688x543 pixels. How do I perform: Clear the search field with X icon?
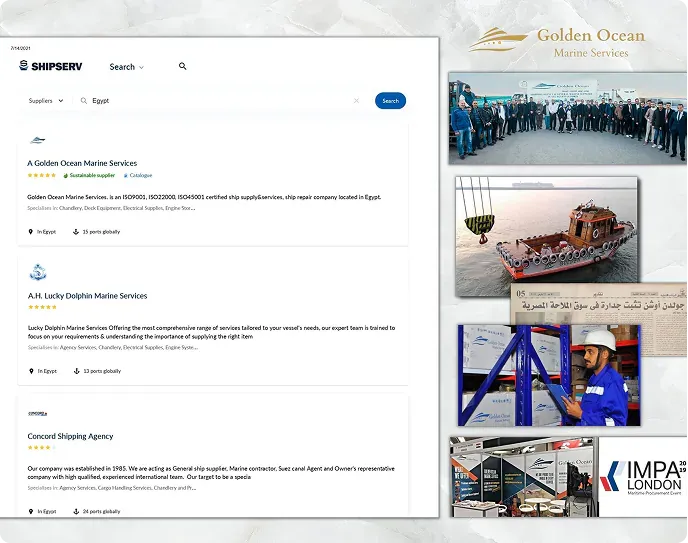(356, 101)
